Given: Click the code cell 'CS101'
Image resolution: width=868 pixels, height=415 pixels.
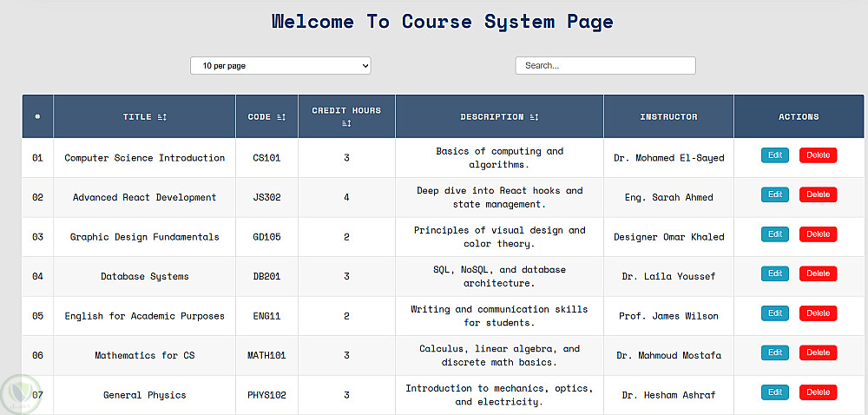Looking at the screenshot, I should pos(266,158).
